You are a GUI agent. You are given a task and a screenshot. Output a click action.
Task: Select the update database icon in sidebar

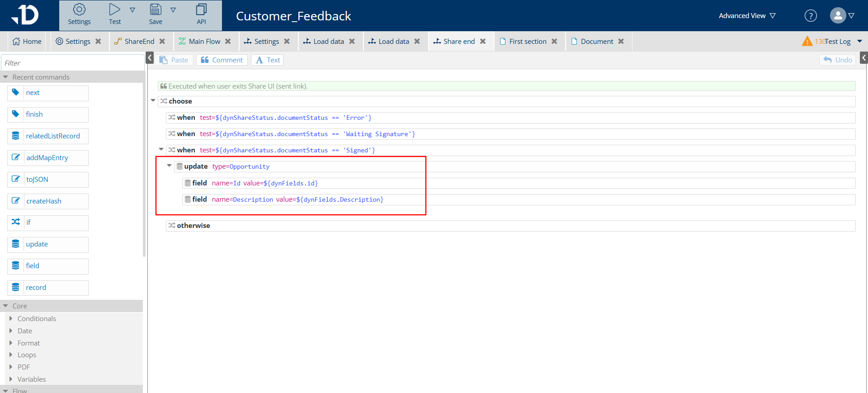(x=15, y=244)
